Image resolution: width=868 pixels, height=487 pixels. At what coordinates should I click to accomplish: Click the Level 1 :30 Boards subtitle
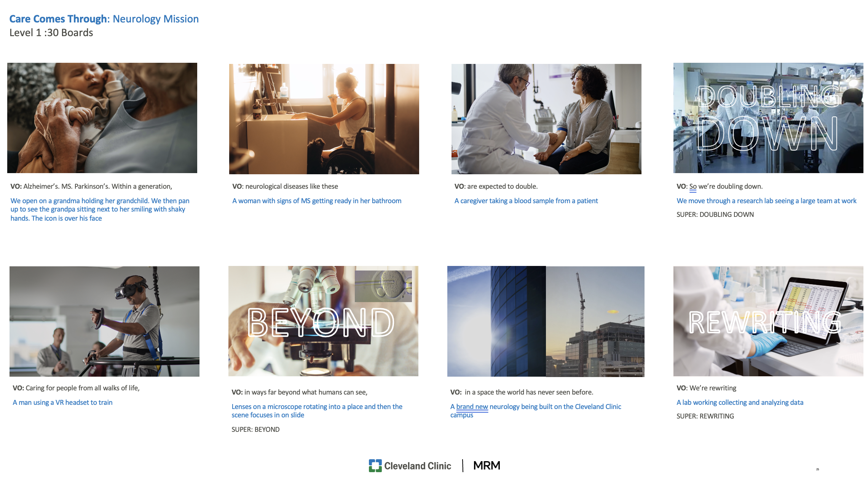[x=51, y=33]
